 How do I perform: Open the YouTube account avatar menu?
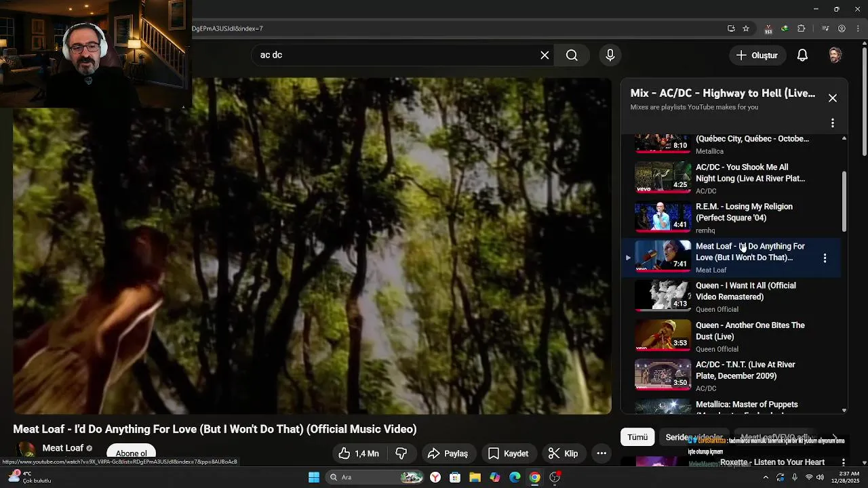[x=835, y=56]
